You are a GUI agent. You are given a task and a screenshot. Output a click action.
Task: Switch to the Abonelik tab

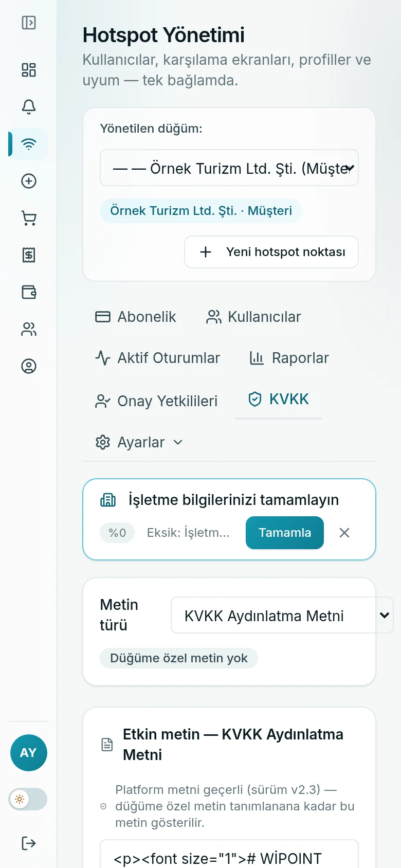coord(136,317)
